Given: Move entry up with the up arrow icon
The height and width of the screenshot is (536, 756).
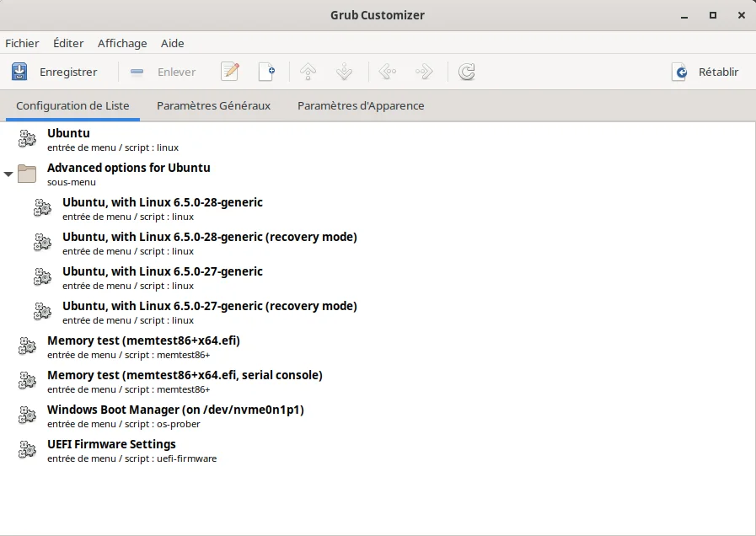Looking at the screenshot, I should (x=308, y=72).
